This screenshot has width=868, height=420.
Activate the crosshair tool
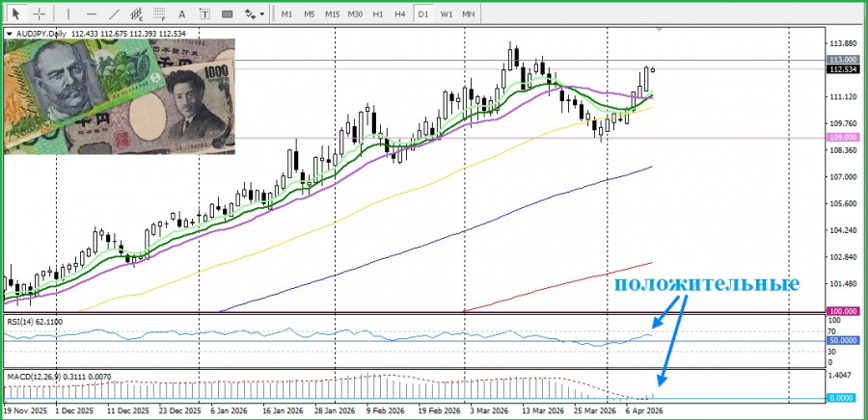(39, 14)
